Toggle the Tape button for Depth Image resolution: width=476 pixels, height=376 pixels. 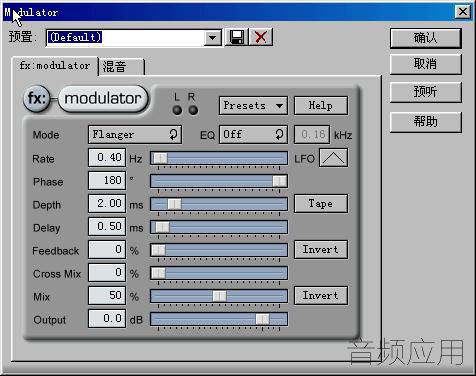click(x=321, y=204)
